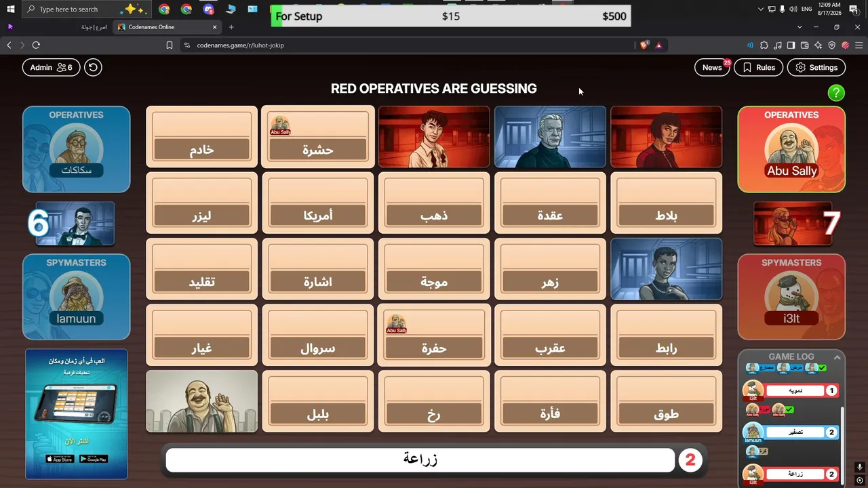The height and width of the screenshot is (488, 868).
Task: Select the word card ليزر
Action: [x=202, y=203]
